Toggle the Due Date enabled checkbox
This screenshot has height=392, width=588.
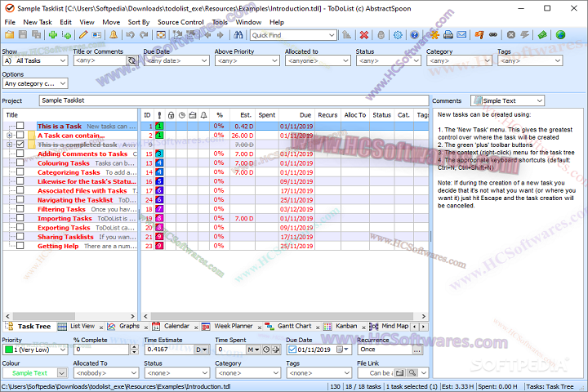click(292, 350)
